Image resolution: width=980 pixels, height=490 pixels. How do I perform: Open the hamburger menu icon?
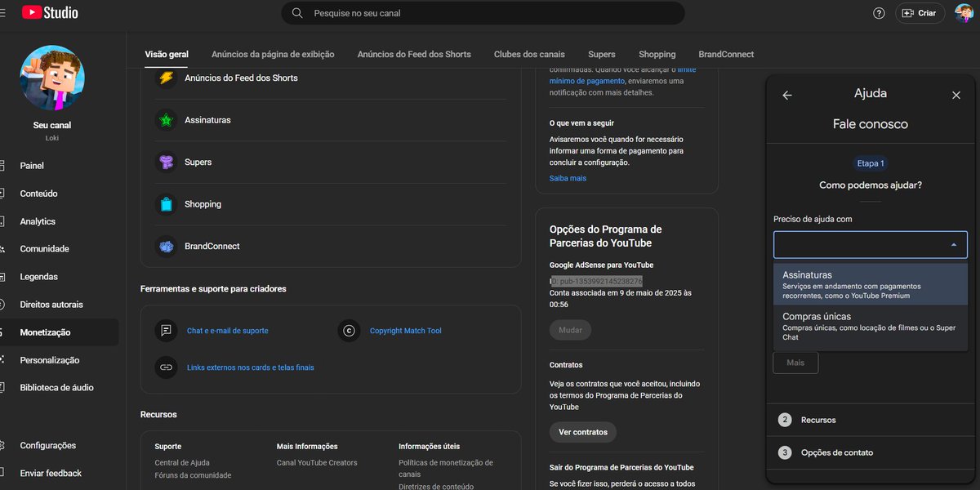2,13
